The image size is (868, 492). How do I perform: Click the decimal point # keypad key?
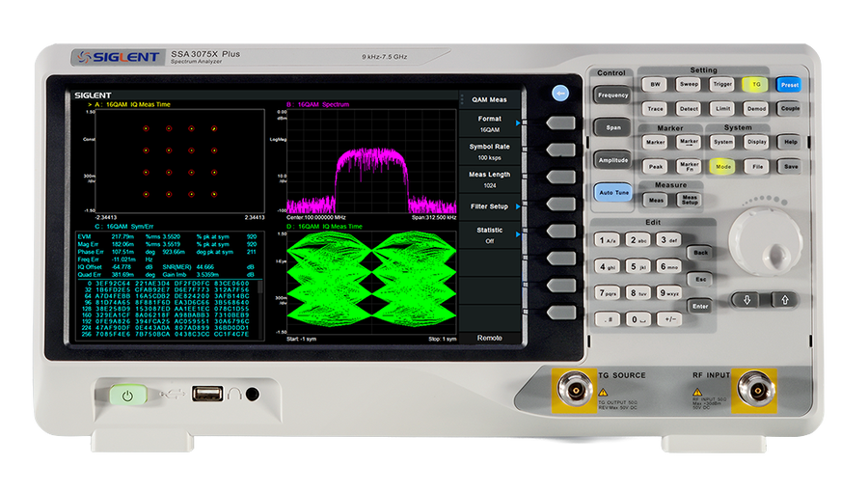[x=608, y=319]
